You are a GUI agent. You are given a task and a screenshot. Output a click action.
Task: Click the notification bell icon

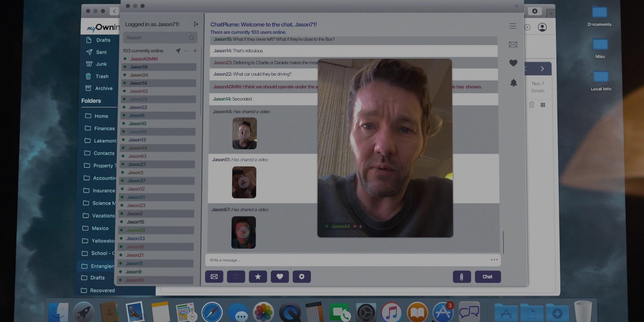click(x=513, y=83)
